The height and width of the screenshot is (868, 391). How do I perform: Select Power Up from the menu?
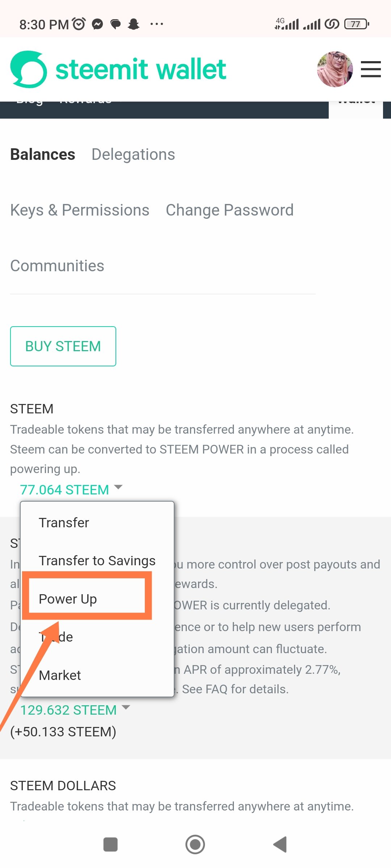coord(68,599)
